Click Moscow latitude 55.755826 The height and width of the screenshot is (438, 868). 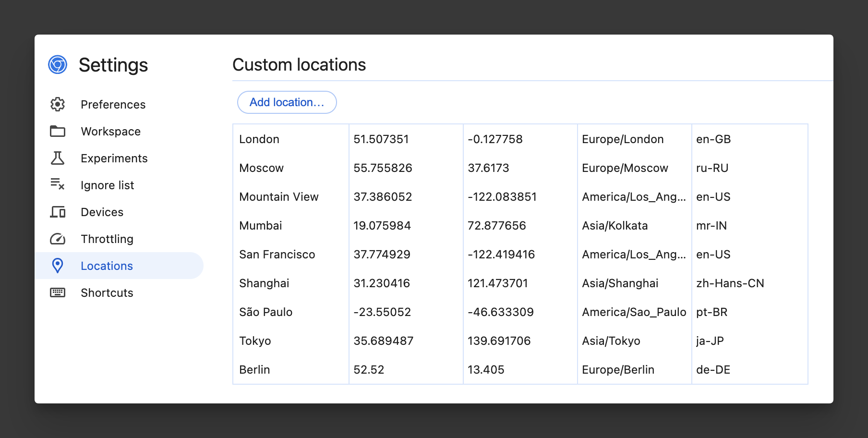pos(383,168)
